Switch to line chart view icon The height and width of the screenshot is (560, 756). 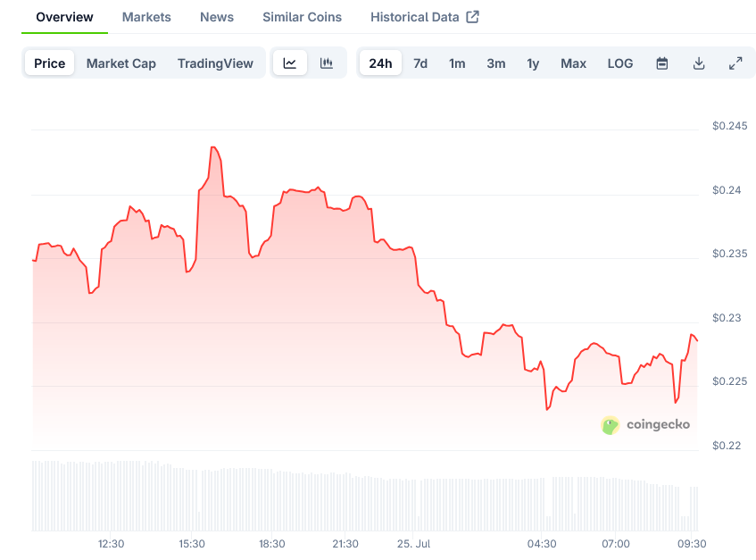290,63
